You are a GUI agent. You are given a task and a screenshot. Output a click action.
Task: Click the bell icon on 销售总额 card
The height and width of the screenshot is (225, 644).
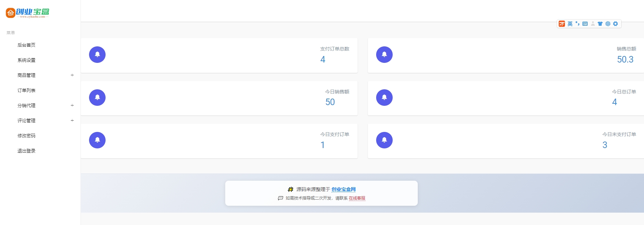384,55
